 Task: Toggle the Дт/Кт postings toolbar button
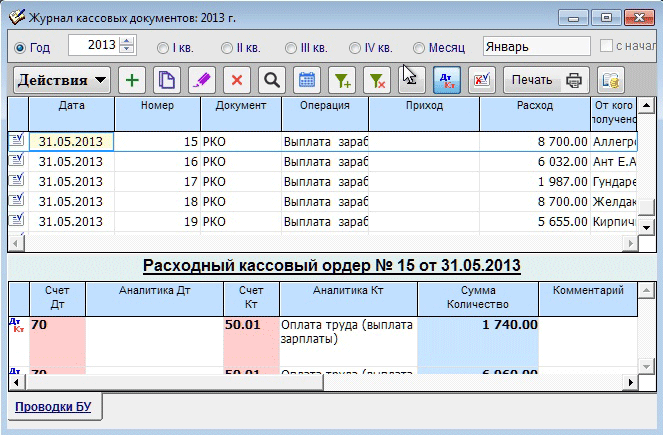[447, 80]
